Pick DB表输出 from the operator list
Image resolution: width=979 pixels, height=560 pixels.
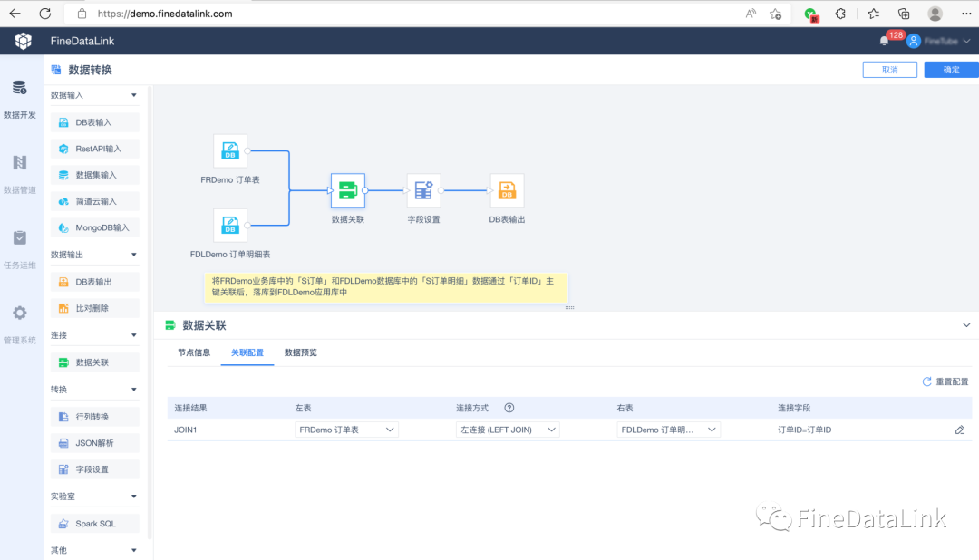95,282
